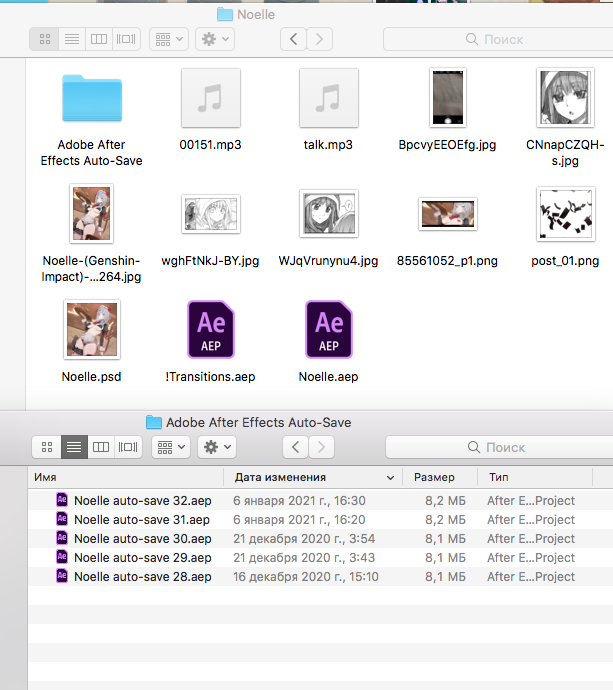Click the post_01.png file name label

[x=565, y=261]
